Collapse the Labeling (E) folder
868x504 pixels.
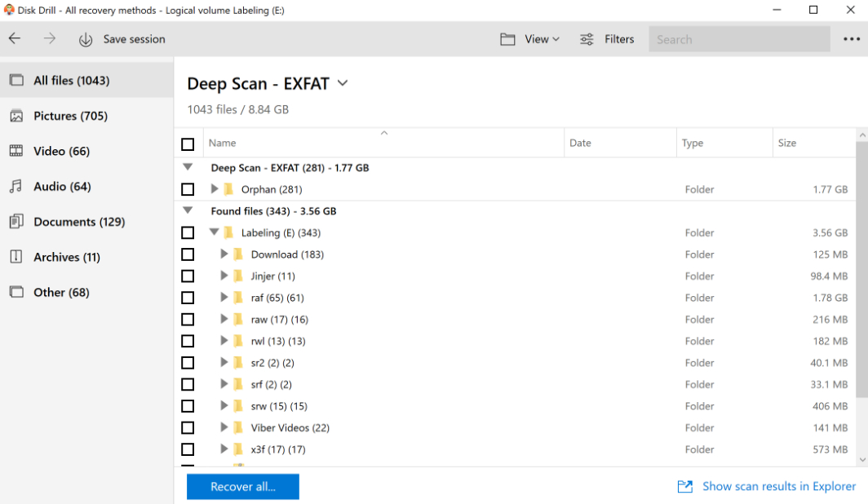coord(214,232)
